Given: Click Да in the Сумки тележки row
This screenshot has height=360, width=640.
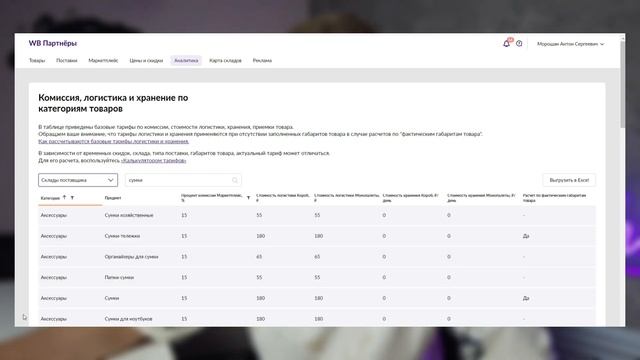Looking at the screenshot, I should point(526,236).
